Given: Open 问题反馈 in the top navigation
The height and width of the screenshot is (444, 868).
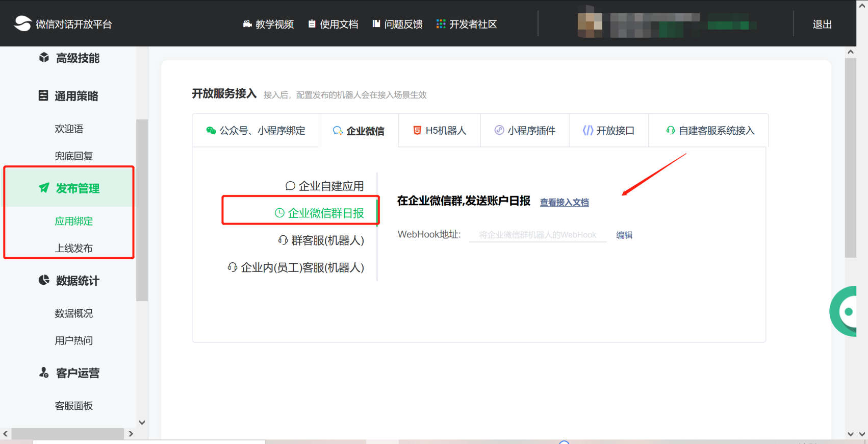Looking at the screenshot, I should click(397, 24).
